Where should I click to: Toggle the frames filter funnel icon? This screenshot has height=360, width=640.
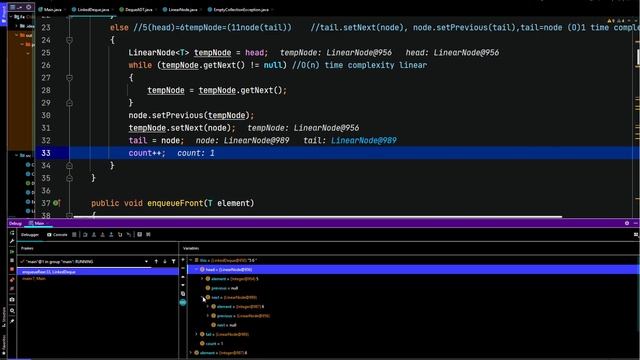173,262
